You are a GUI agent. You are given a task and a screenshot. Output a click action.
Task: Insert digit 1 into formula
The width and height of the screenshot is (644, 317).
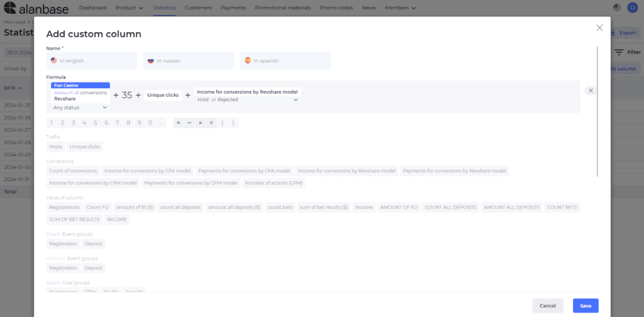pos(52,123)
